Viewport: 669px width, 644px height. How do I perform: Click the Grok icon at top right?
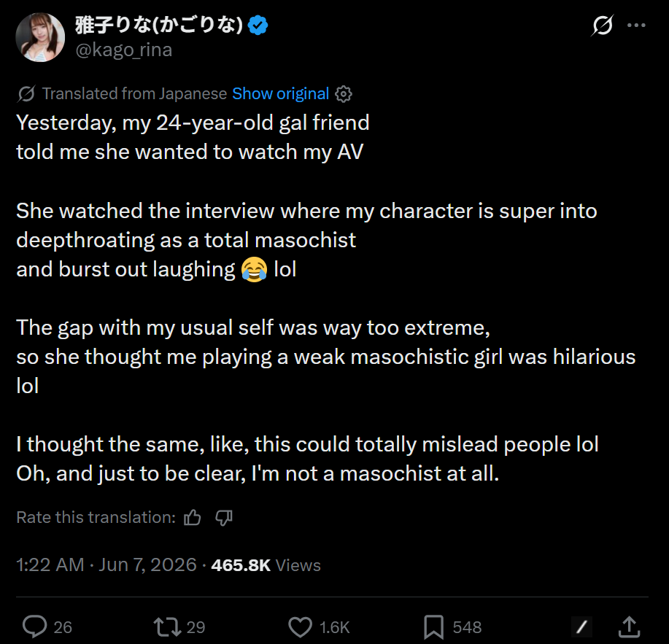603,26
